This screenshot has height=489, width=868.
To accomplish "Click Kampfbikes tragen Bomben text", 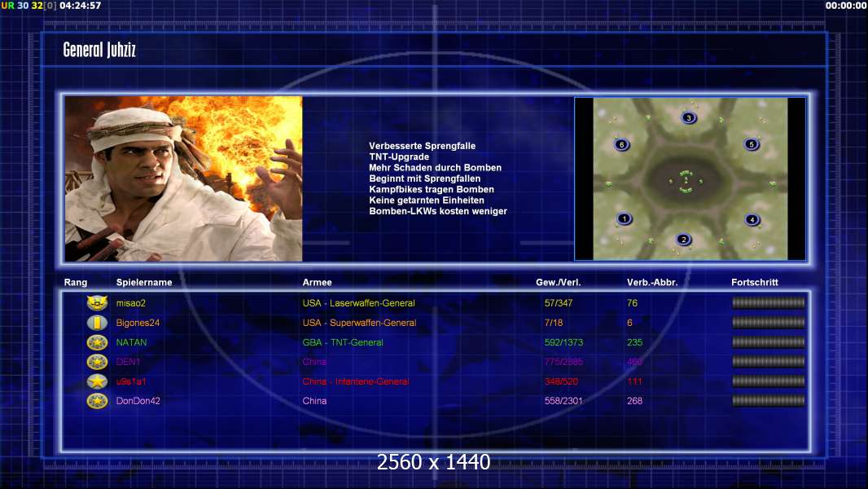I will (432, 189).
